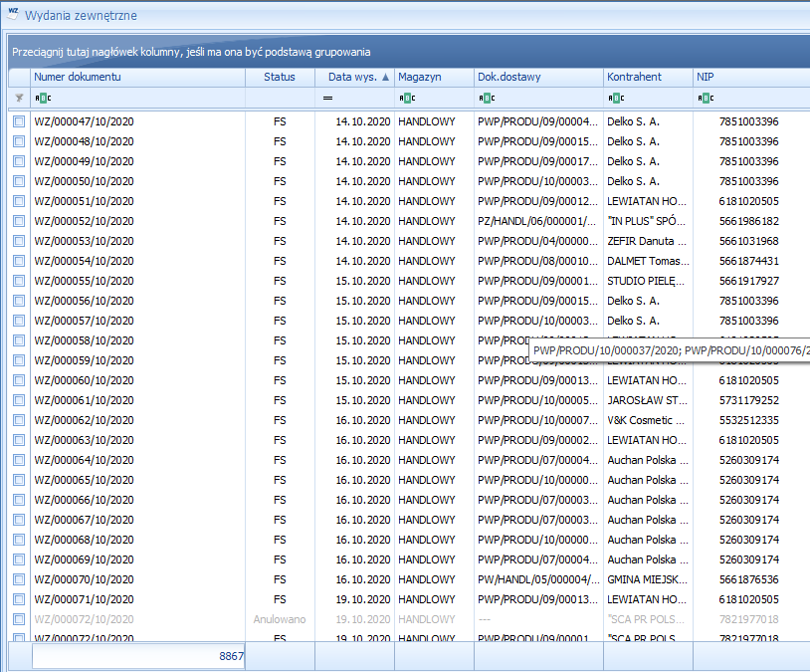Tick the checkbox for WZ/000047/10/2020
Image resolution: width=810 pixels, height=672 pixels.
pos(19,121)
